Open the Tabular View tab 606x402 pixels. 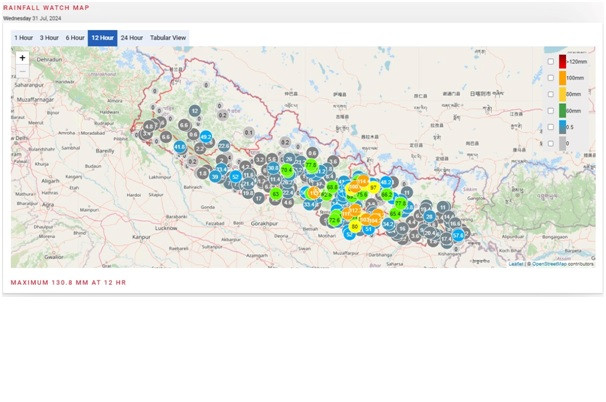click(x=168, y=38)
